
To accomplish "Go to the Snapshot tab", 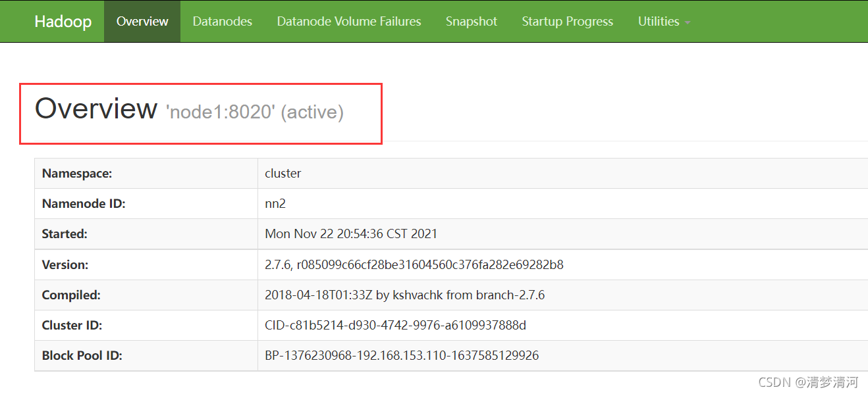I will [472, 21].
